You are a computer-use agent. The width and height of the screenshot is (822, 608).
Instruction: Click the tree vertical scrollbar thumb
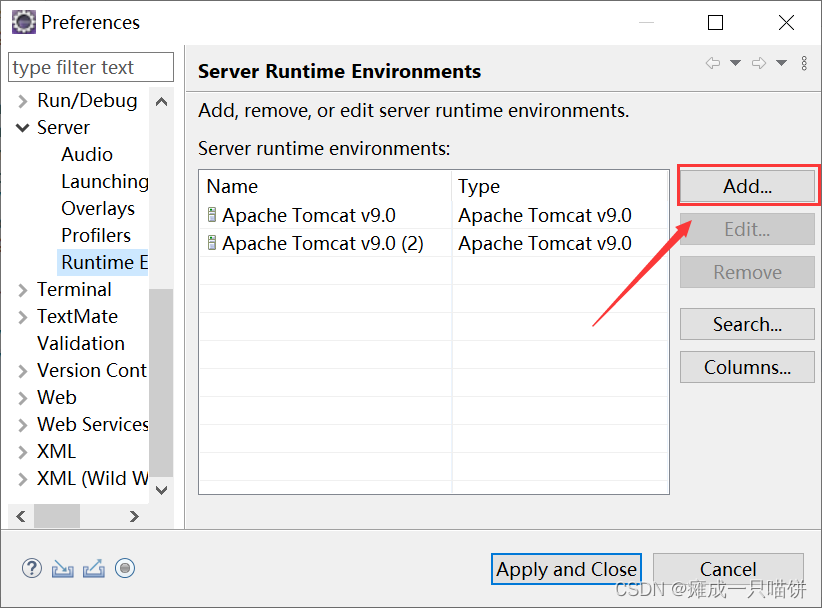click(161, 383)
